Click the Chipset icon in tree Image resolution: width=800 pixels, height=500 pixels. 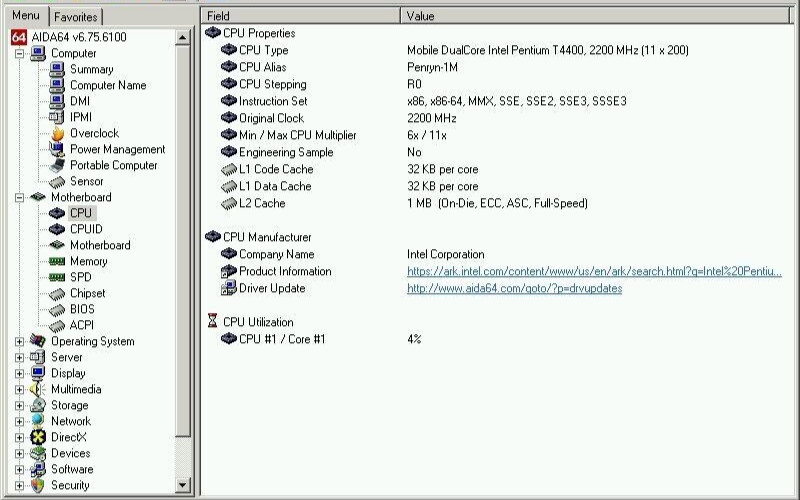(x=57, y=293)
